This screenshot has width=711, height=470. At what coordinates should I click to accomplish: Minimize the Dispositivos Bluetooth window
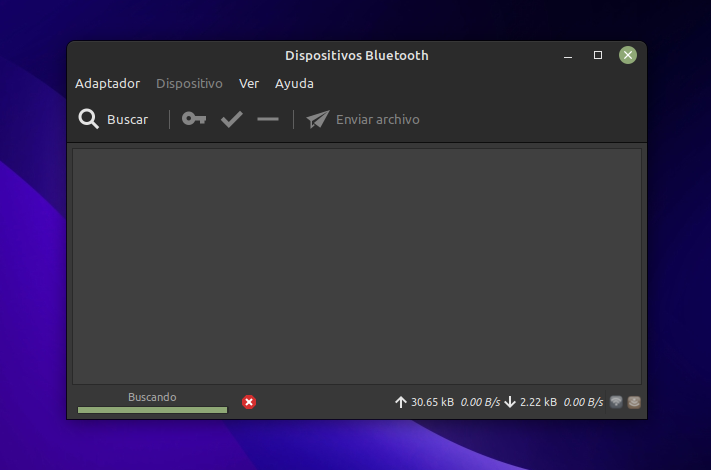[568, 56]
